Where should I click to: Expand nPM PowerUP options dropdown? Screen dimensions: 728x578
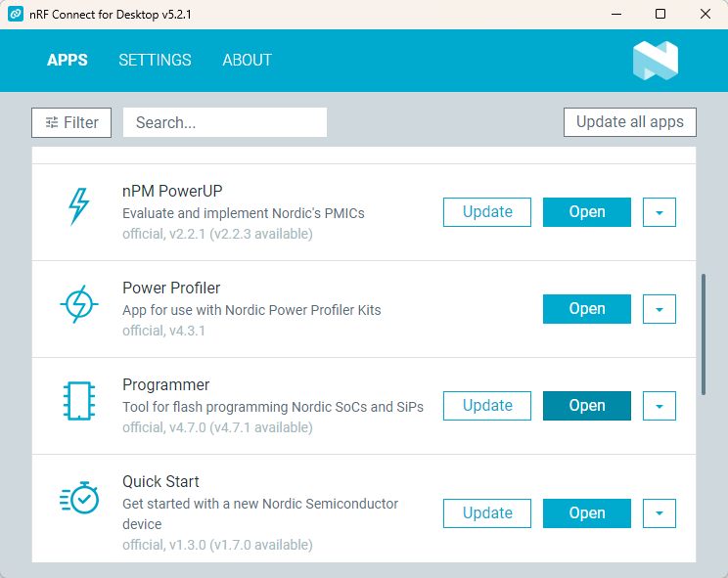pyautogui.click(x=660, y=212)
